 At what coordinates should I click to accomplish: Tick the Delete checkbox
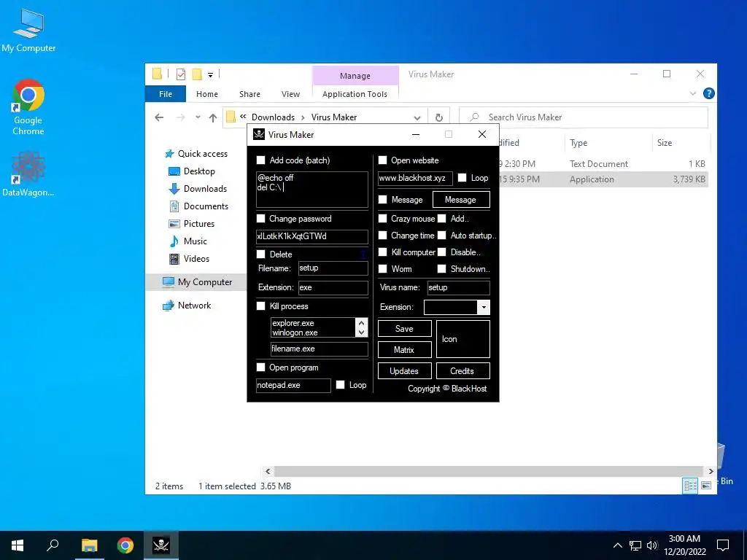click(x=260, y=254)
